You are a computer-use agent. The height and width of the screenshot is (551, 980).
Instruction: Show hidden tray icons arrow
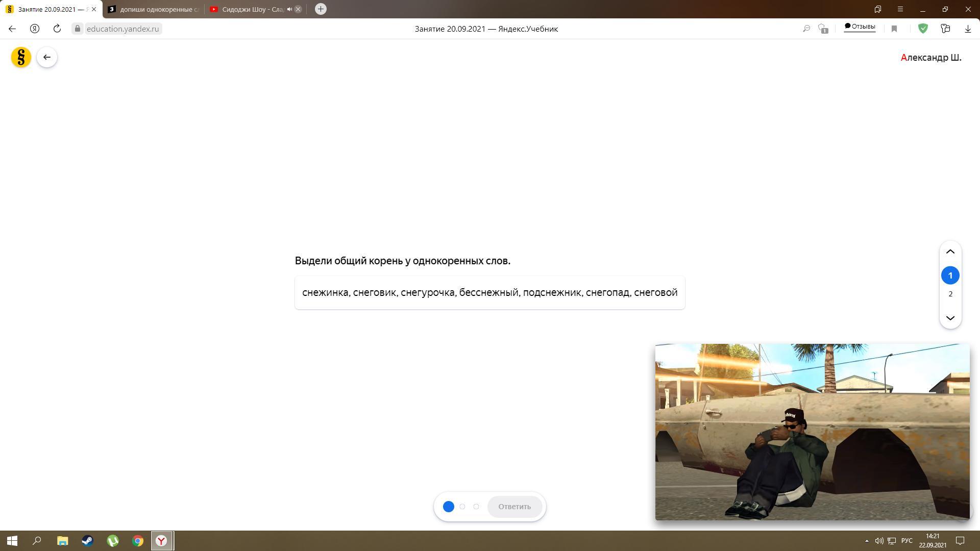tap(867, 541)
